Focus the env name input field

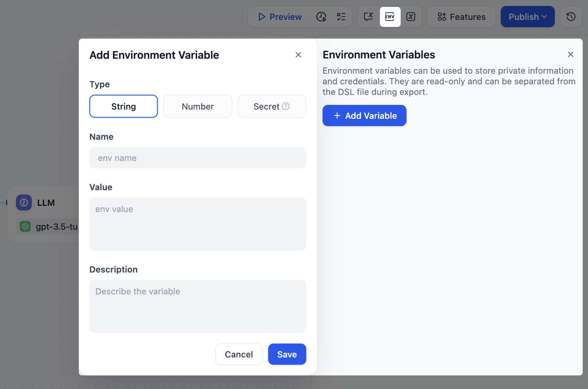click(198, 158)
